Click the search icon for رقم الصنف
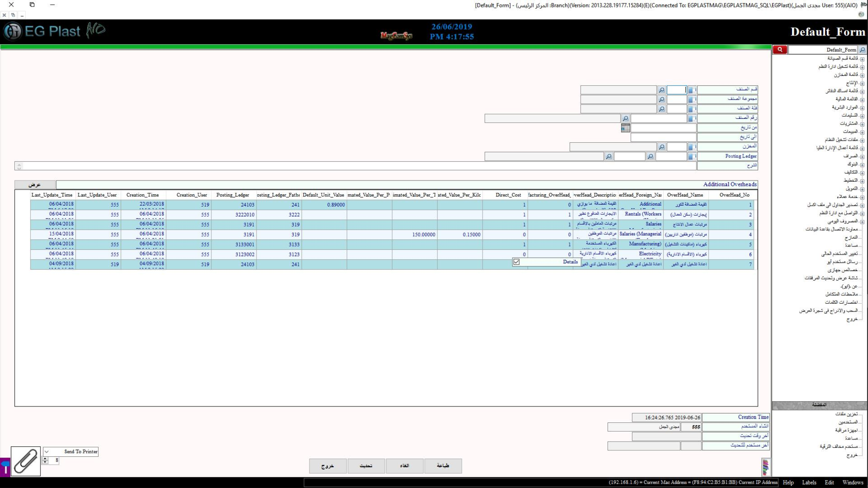This screenshot has height=488, width=868. pos(625,118)
